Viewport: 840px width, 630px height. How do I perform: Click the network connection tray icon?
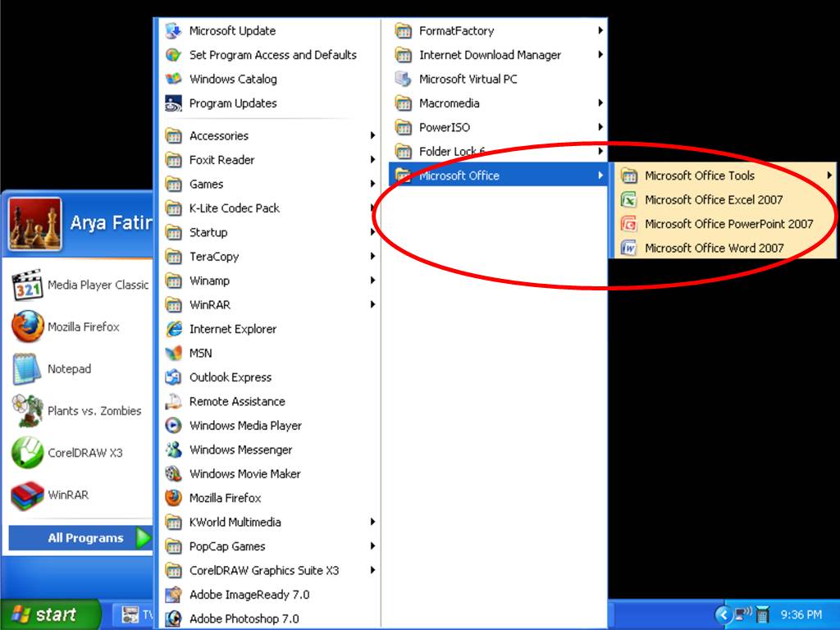point(743,614)
